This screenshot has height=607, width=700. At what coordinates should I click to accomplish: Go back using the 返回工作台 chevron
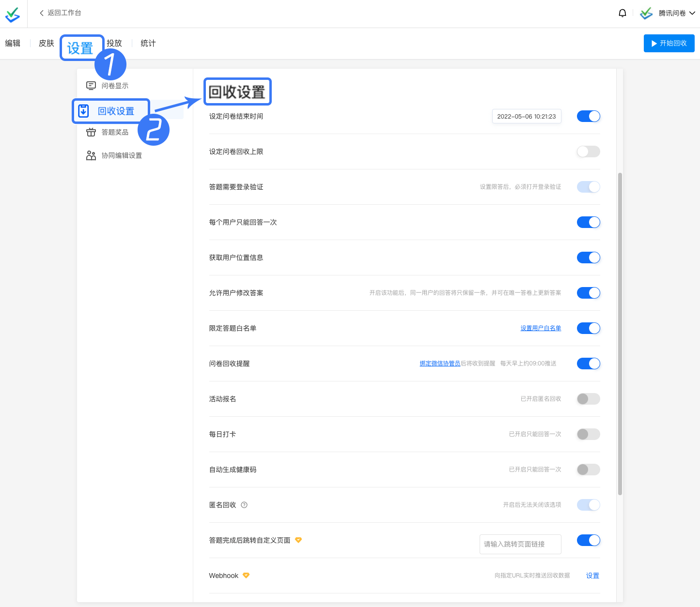tap(42, 13)
